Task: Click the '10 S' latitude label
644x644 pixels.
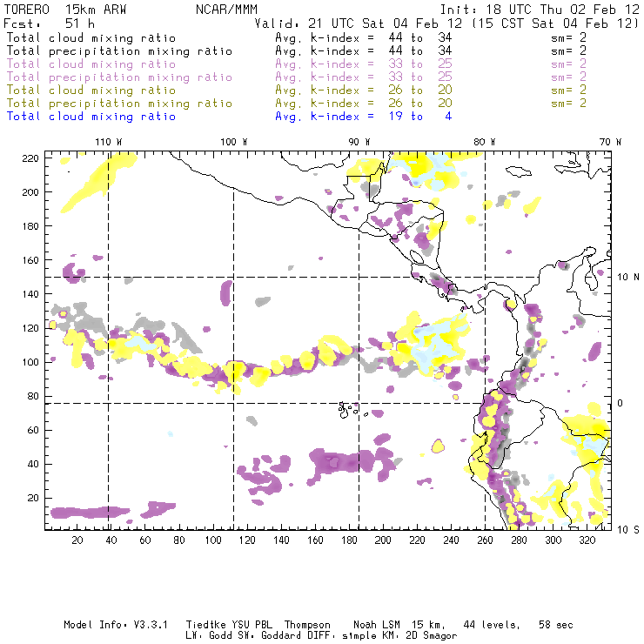Action: [628, 529]
